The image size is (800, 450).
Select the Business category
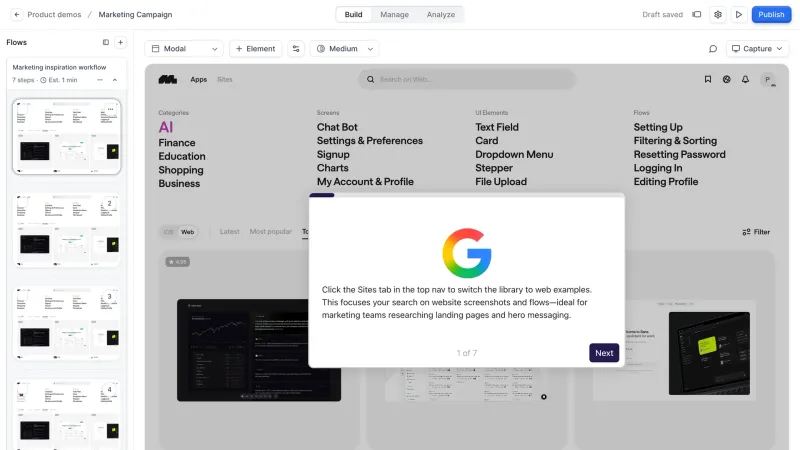coord(179,184)
